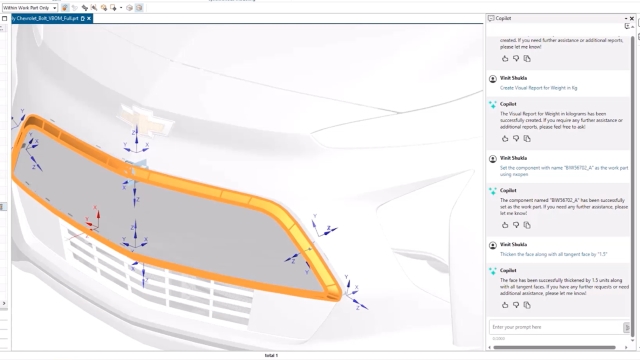Thumbs up the topmost partially visible Copilot reply
640x360 pixels.
[505, 58]
